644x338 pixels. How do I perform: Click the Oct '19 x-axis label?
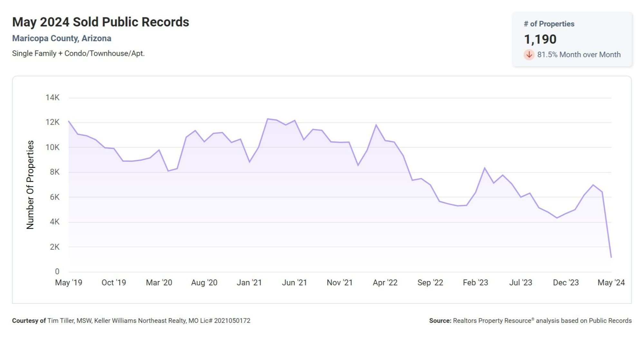pyautogui.click(x=114, y=283)
